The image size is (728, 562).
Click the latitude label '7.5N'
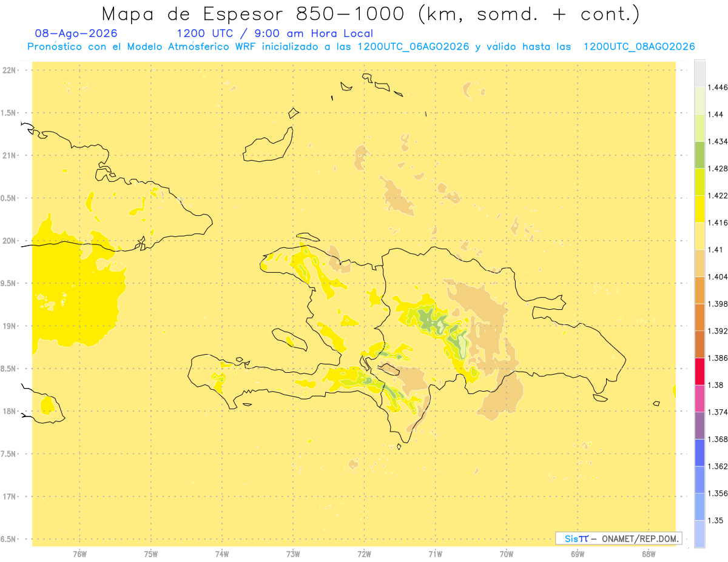(9, 453)
